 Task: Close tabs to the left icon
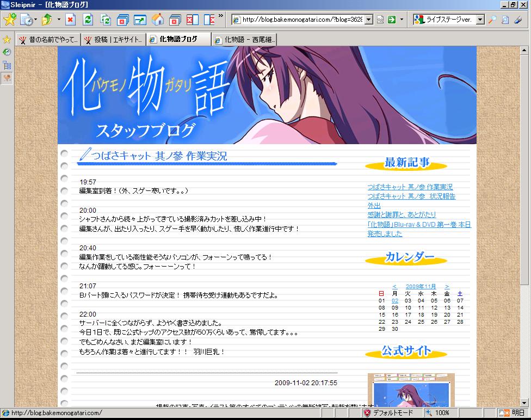click(192, 20)
